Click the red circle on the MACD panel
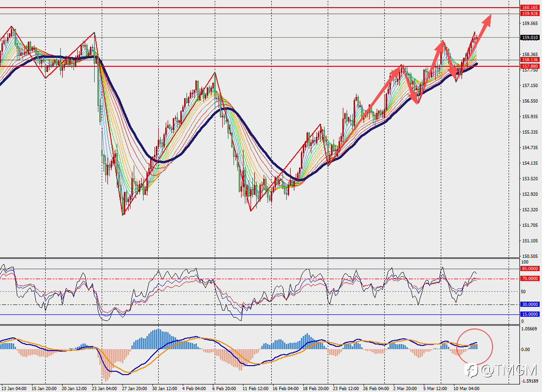 [475, 346]
